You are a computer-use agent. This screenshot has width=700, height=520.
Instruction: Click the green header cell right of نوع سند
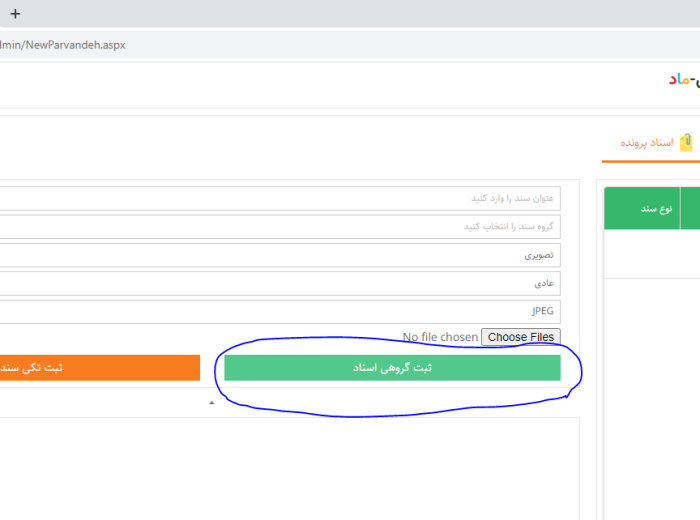pyautogui.click(x=690, y=208)
